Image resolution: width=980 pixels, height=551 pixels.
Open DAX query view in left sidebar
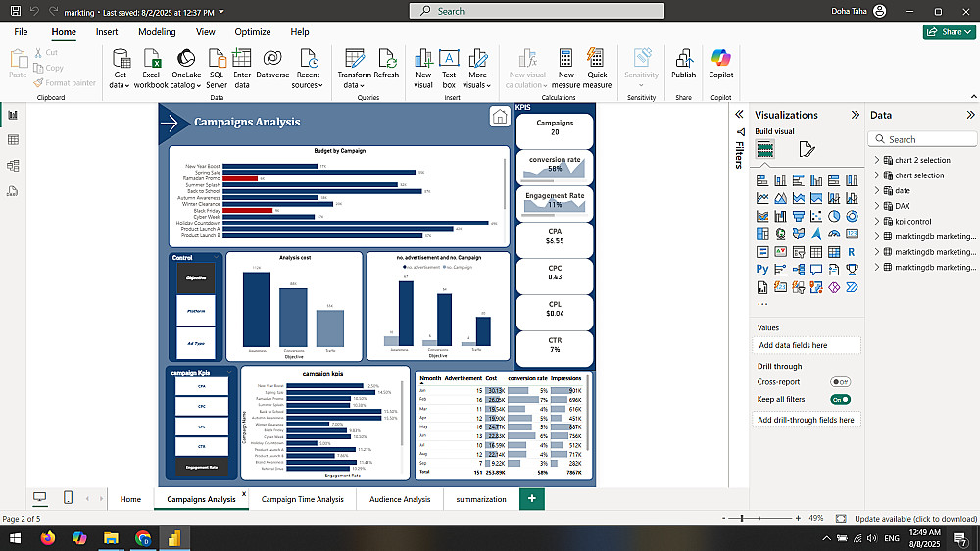click(x=13, y=191)
